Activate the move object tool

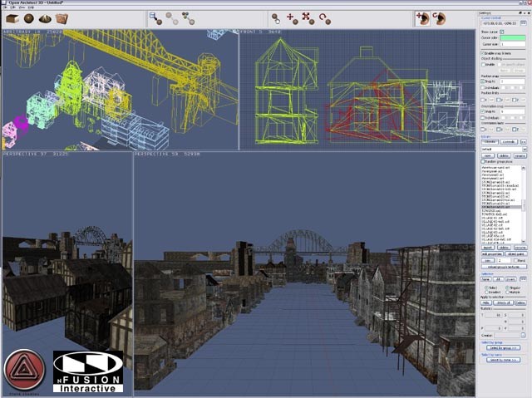292,18
